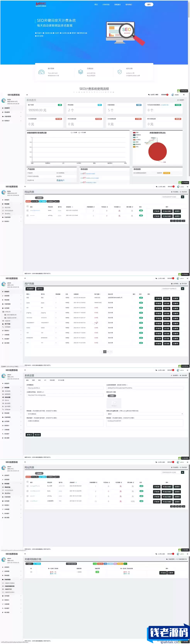
Task: Click the API部署域名 input field
Action: 65,388
